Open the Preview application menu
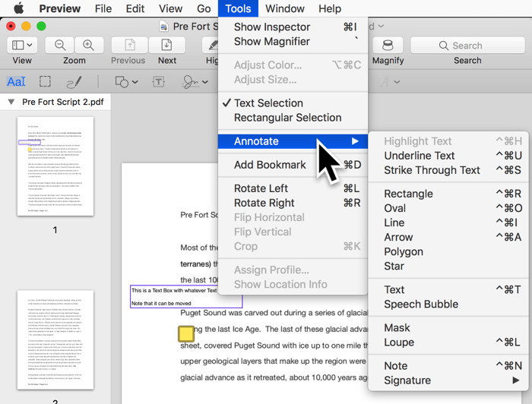Screen dimensions: 532x404 click(60, 8)
